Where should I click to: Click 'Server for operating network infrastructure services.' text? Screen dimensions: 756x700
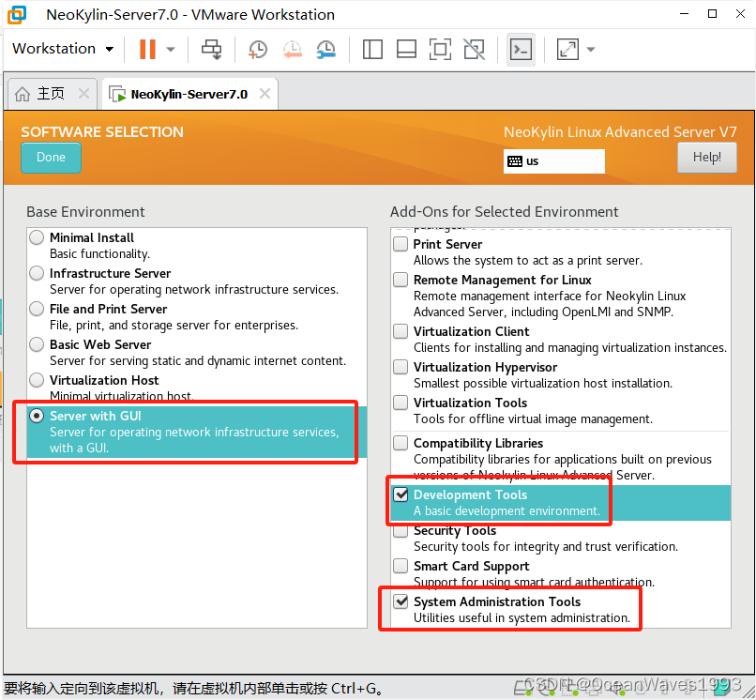coord(194,289)
